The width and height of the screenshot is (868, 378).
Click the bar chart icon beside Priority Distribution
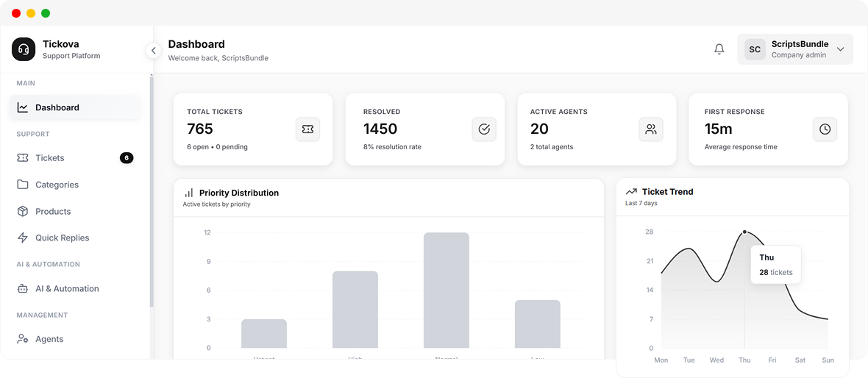tap(189, 193)
